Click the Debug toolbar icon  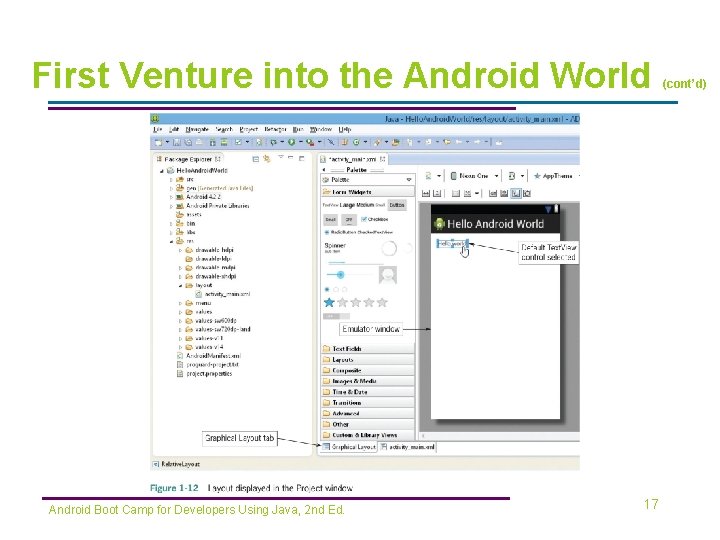(273, 142)
